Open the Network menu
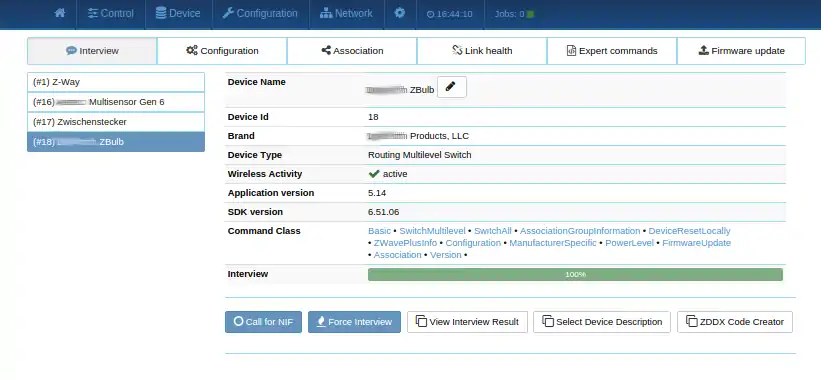 pyautogui.click(x=346, y=14)
